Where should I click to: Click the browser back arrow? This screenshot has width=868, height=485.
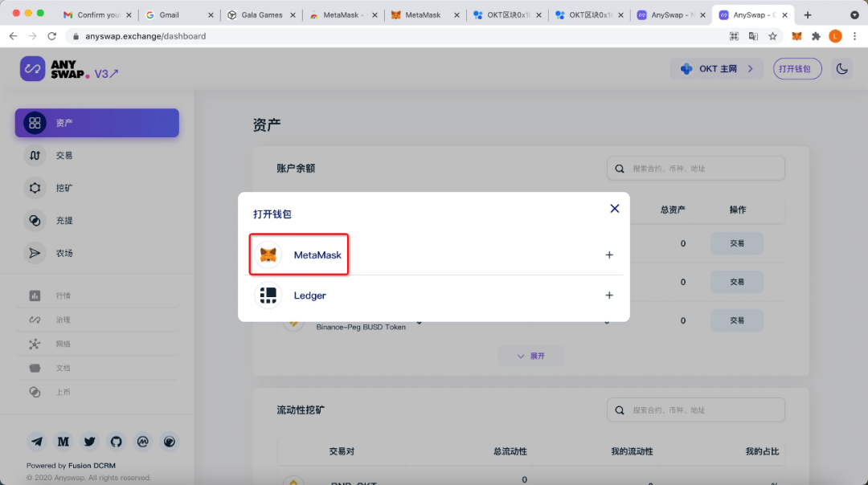pos(14,36)
